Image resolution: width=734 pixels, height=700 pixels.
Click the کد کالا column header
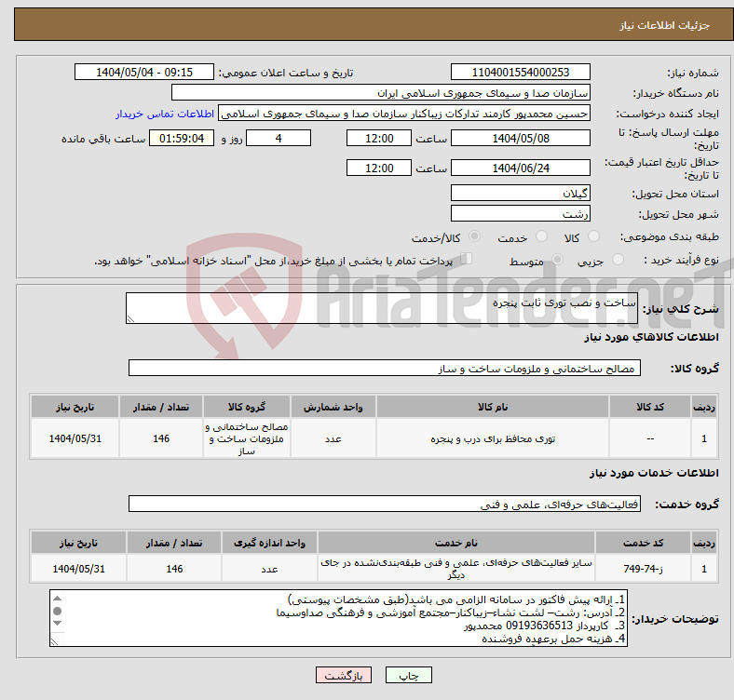click(650, 407)
